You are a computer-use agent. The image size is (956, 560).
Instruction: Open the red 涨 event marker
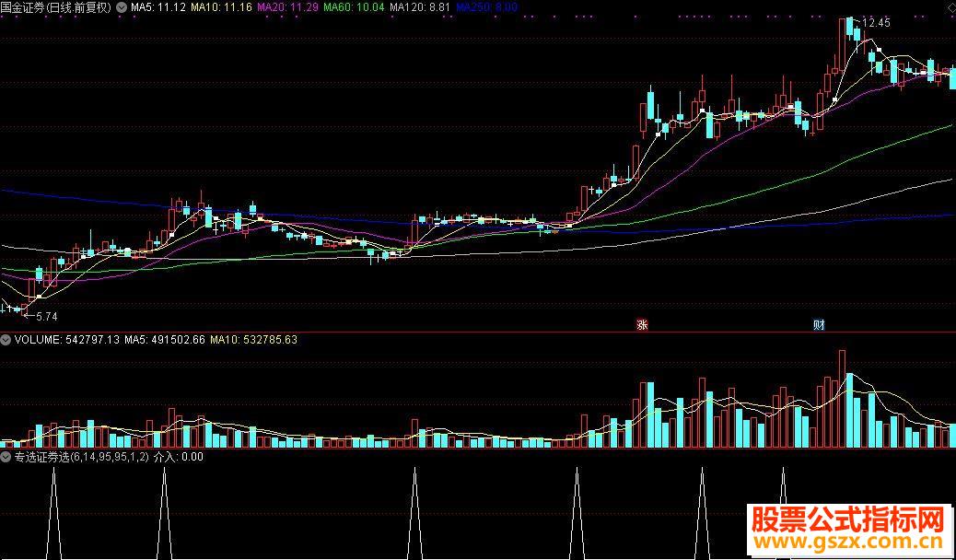click(642, 324)
